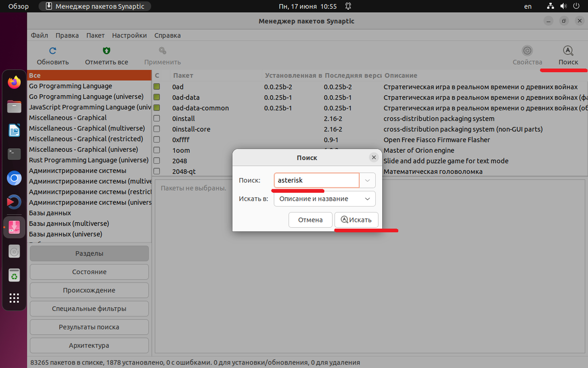Click the Обновить reload toolbar icon
Image resolution: width=588 pixels, height=368 pixels.
53,51
